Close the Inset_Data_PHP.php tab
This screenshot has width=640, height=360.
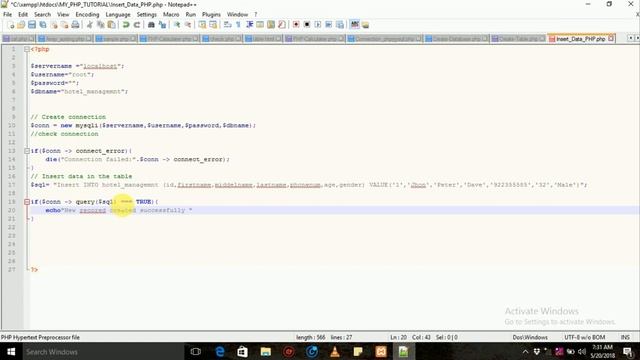point(611,38)
